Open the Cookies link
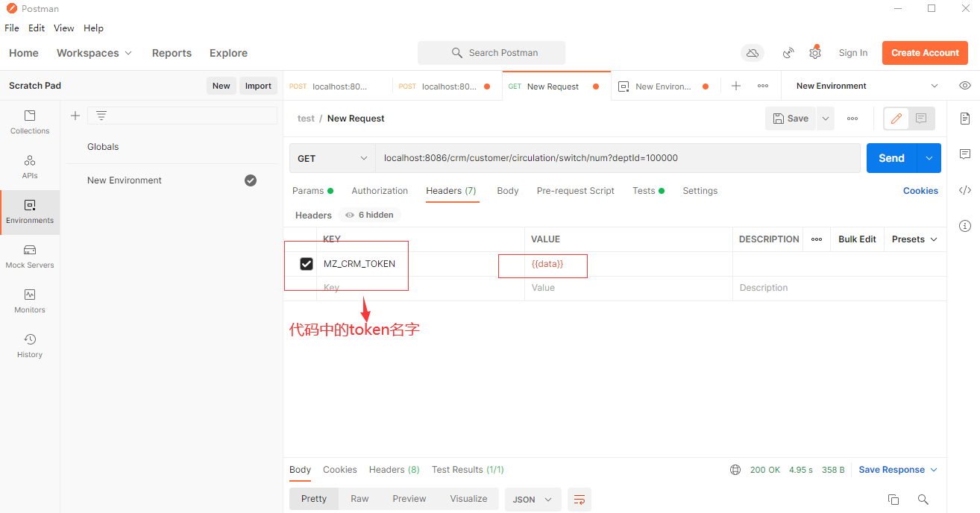Screen dimensions: 980x513 click(920, 191)
